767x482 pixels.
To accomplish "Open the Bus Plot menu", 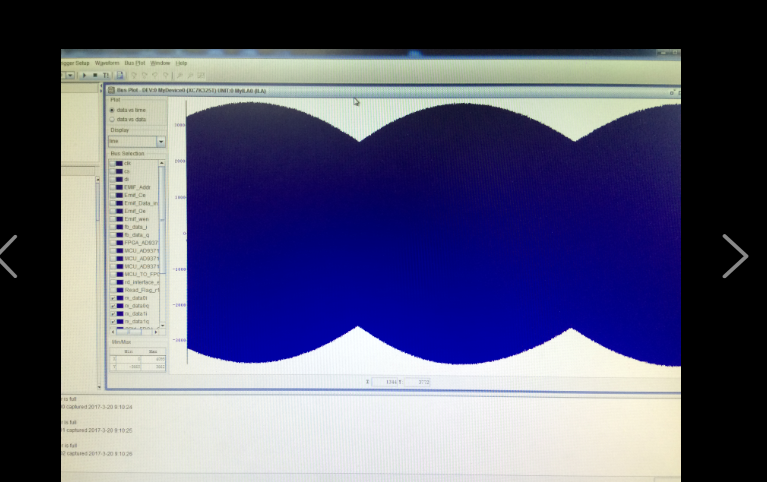I will click(135, 63).
